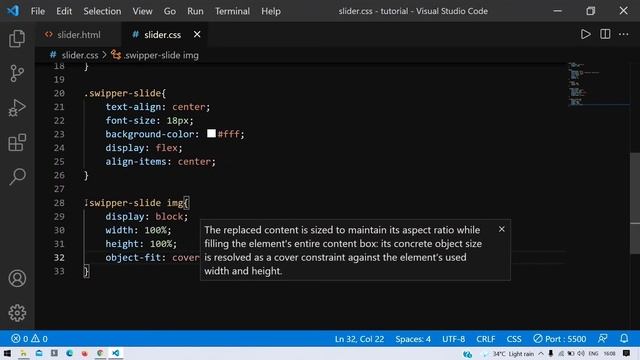The height and width of the screenshot is (360, 640).
Task: Open the Edit menu
Action: click(64, 11)
